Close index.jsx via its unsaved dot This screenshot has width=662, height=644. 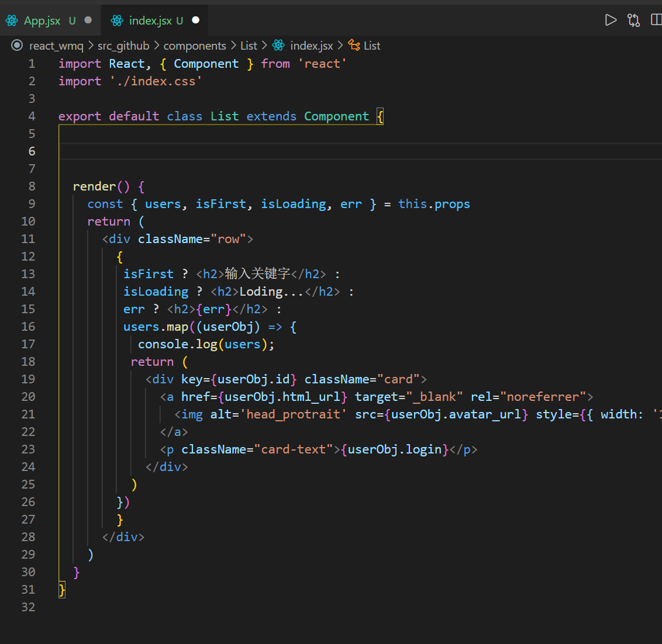[x=196, y=20]
